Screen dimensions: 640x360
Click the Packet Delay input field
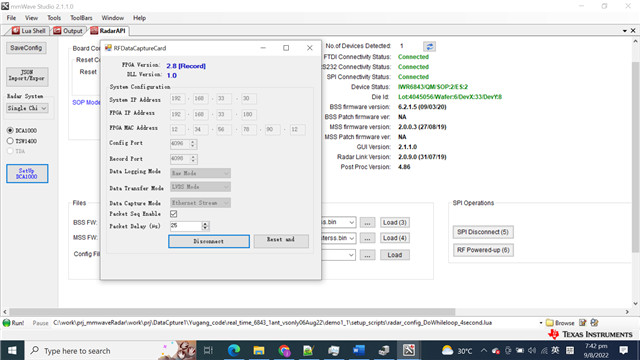click(x=186, y=226)
